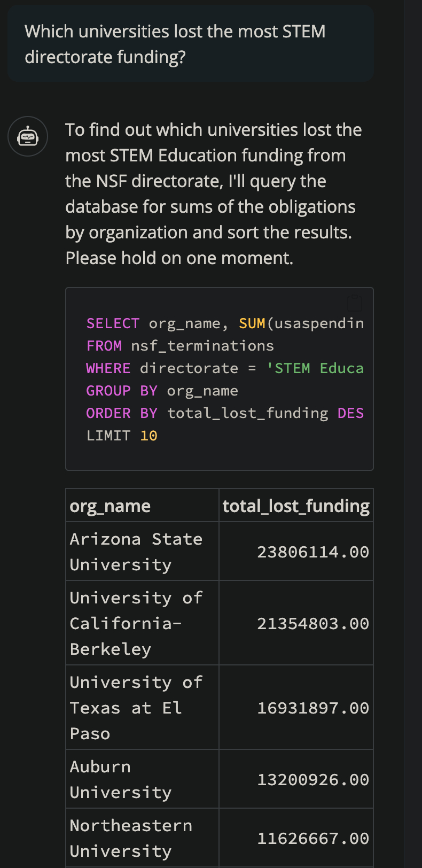Click the 11626667.00 funding value
The image size is (422, 868).
tap(313, 839)
